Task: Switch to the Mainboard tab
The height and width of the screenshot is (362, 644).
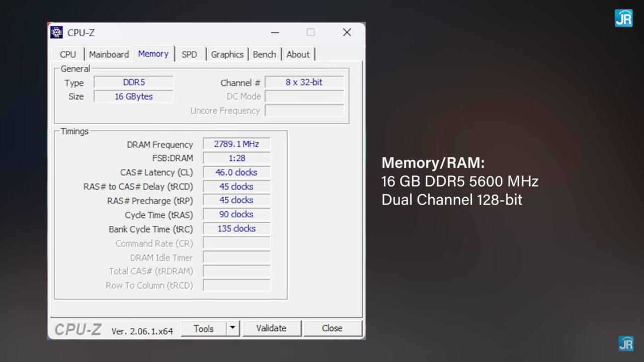Action: tap(109, 54)
